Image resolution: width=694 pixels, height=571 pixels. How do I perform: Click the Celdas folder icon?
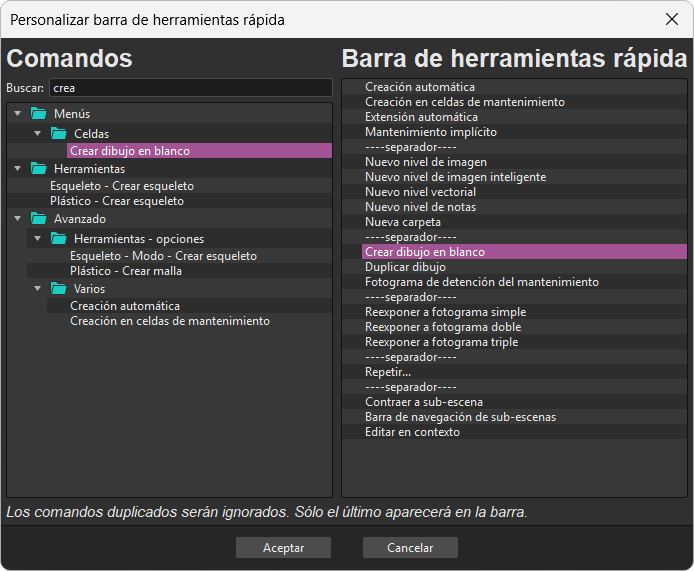(58, 134)
